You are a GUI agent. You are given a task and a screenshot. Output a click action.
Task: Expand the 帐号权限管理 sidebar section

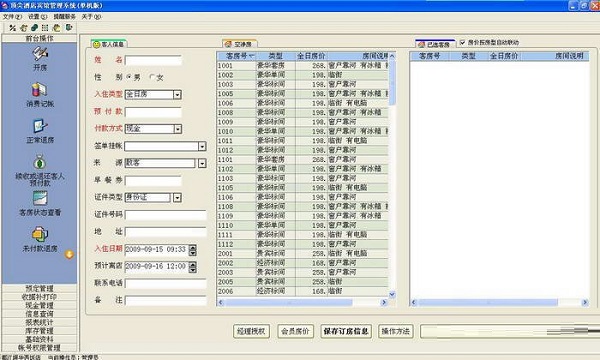(x=39, y=347)
